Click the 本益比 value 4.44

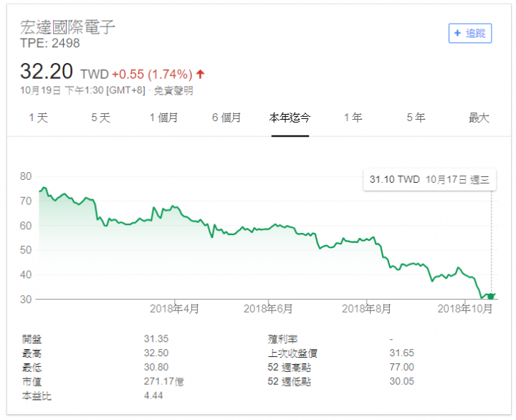point(153,396)
